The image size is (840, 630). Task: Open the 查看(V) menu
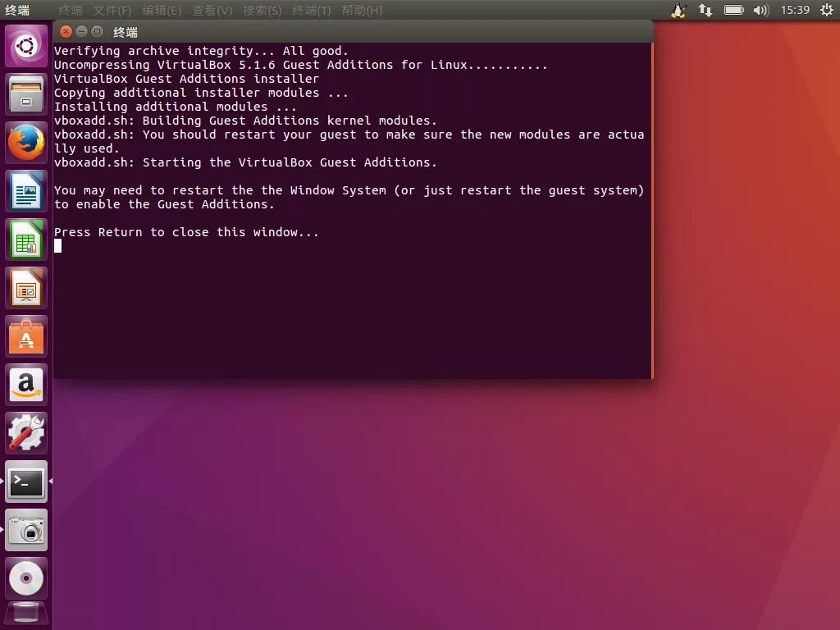pyautogui.click(x=212, y=11)
